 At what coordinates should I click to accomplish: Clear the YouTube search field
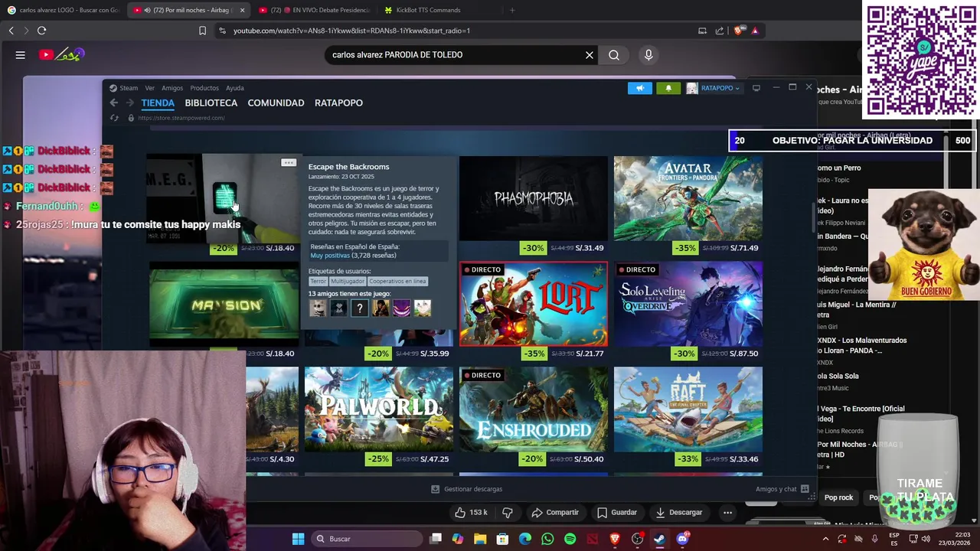point(590,55)
